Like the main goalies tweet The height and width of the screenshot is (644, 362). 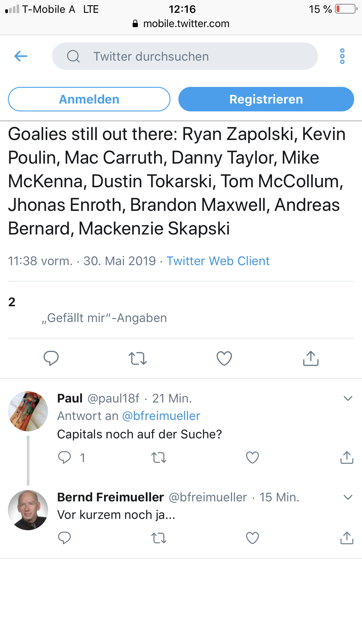(224, 358)
